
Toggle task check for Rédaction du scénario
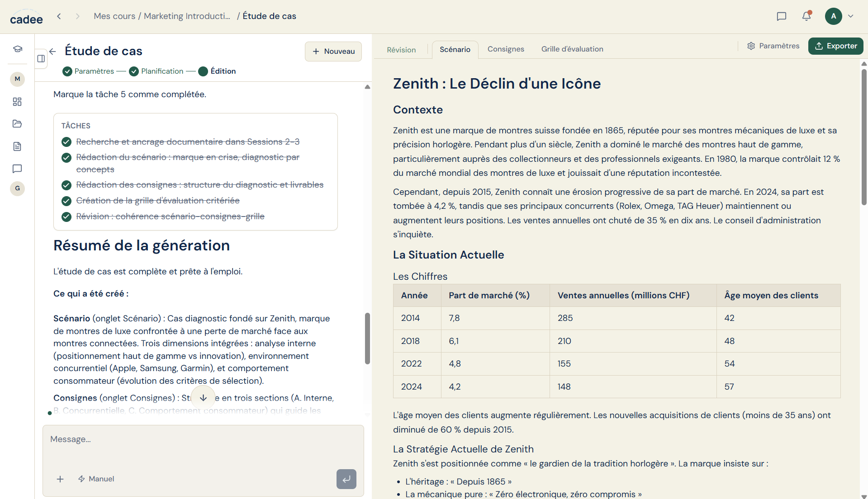tap(66, 158)
